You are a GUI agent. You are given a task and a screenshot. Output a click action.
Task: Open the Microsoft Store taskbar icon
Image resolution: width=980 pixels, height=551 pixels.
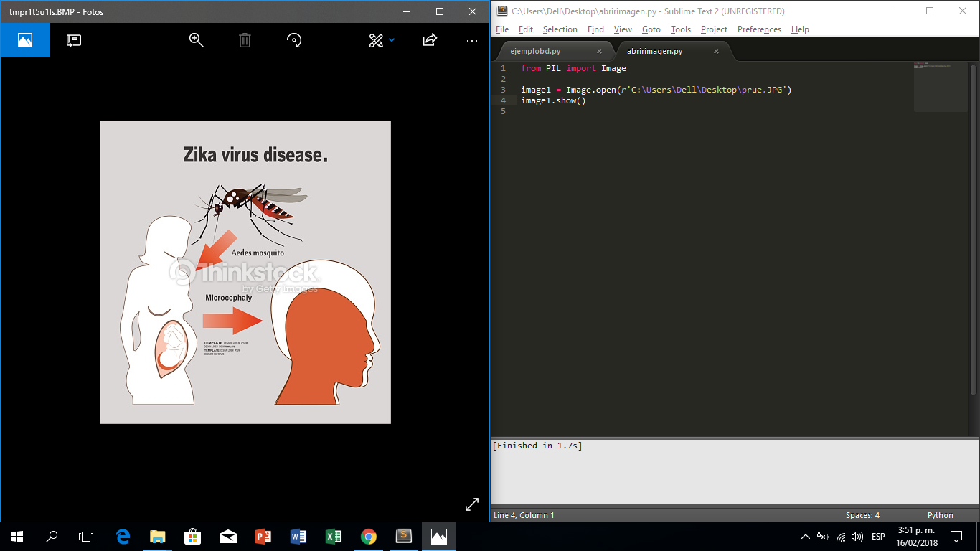(x=193, y=536)
